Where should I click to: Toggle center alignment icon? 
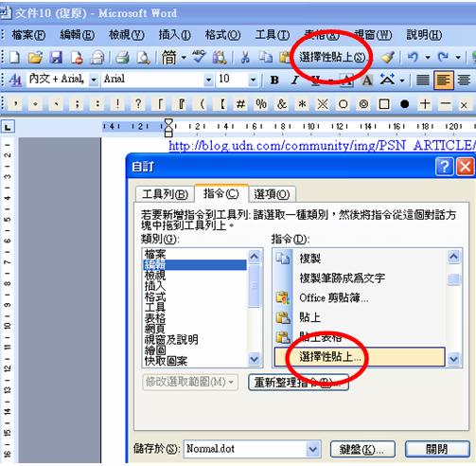[x=464, y=80]
